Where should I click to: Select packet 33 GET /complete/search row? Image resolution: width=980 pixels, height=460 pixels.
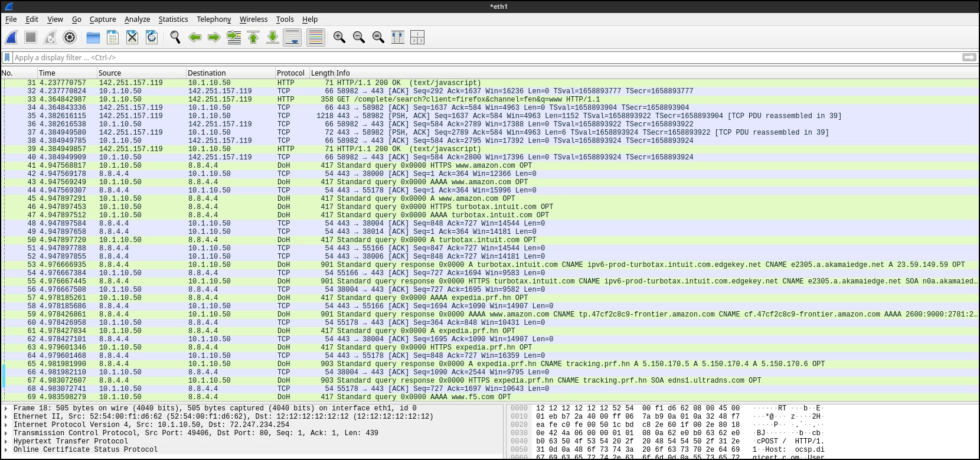pyautogui.click(x=489, y=99)
